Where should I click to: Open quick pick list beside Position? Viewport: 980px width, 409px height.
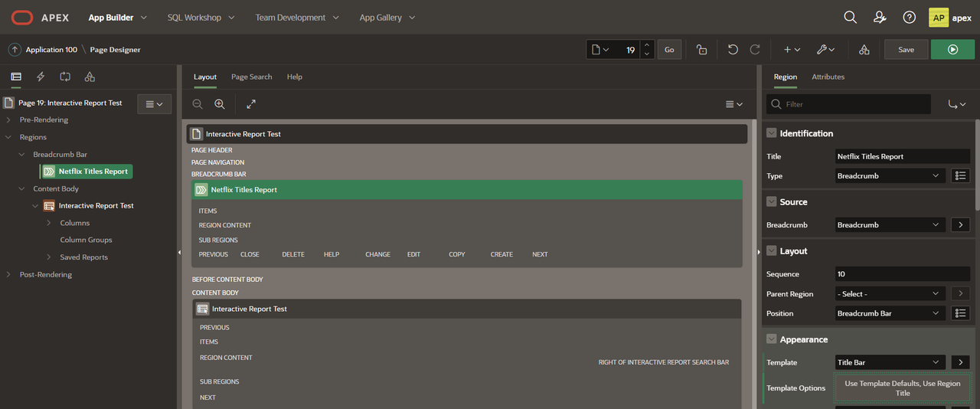click(x=960, y=313)
